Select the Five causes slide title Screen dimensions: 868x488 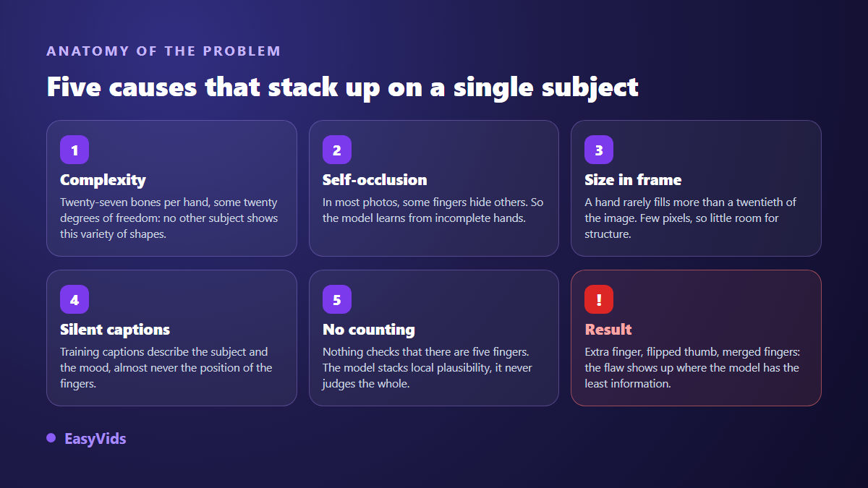343,87
